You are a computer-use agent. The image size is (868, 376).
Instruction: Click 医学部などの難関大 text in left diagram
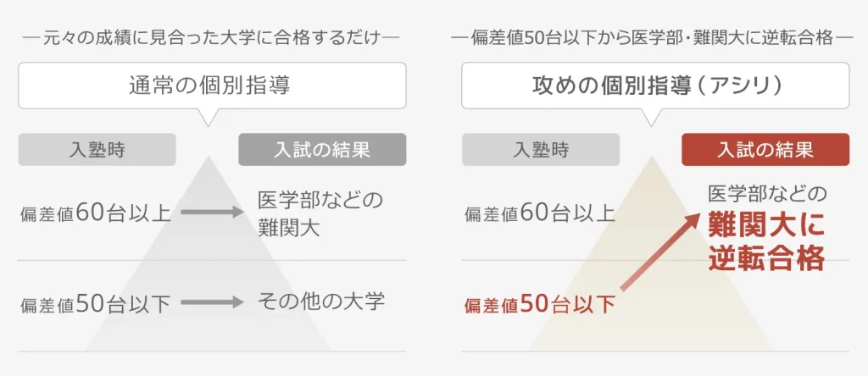(319, 213)
